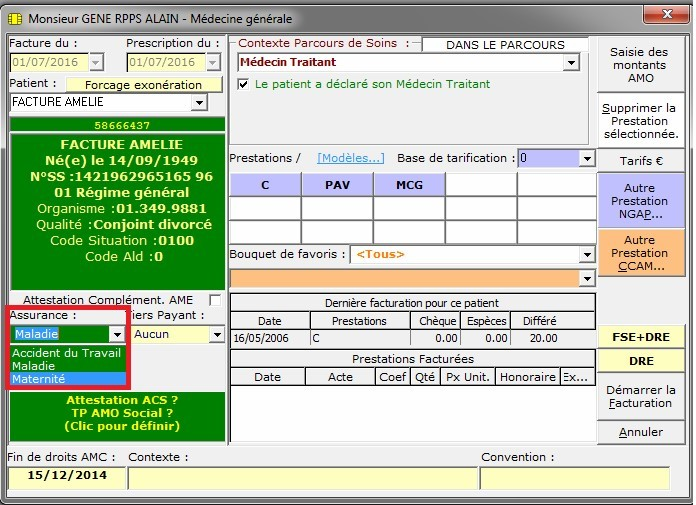Expand the FACTURE AMELIE patient dropdown

coord(200,103)
